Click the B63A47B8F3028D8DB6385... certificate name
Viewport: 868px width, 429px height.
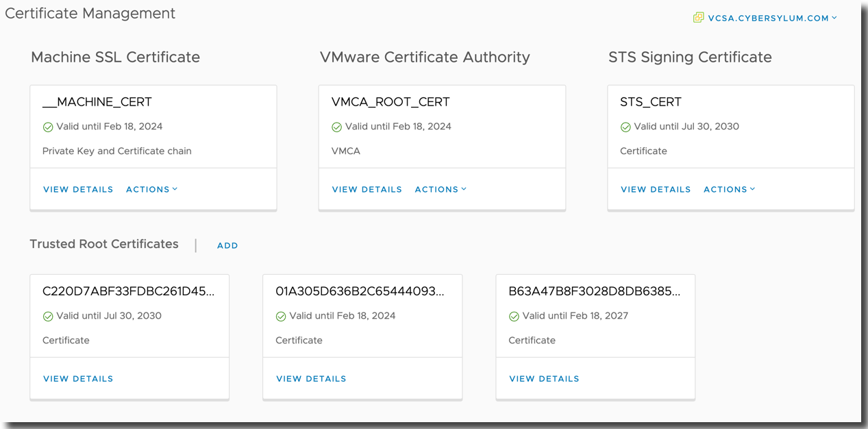point(595,291)
